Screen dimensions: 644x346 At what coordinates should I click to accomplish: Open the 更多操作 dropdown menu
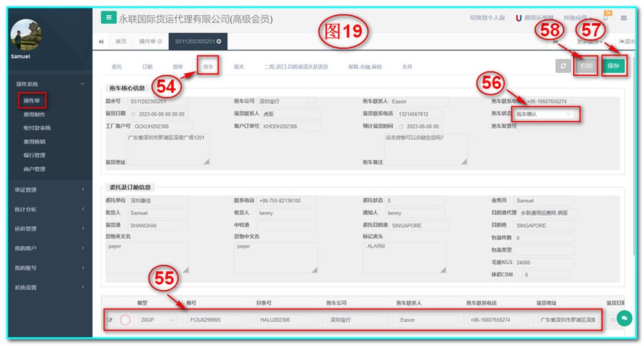pos(590,42)
